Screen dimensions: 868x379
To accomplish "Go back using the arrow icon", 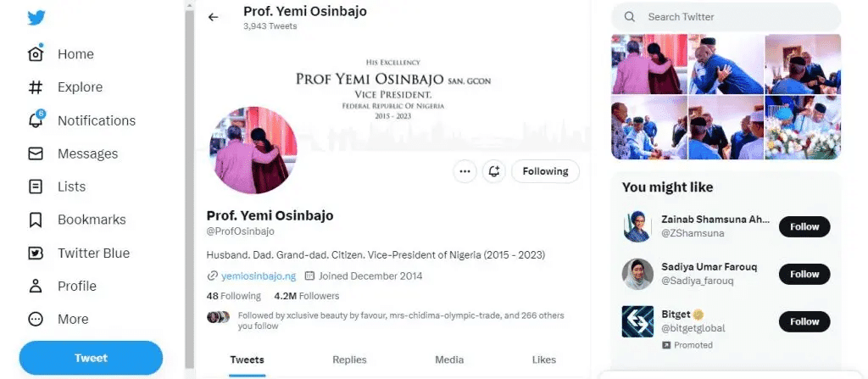I will (213, 17).
